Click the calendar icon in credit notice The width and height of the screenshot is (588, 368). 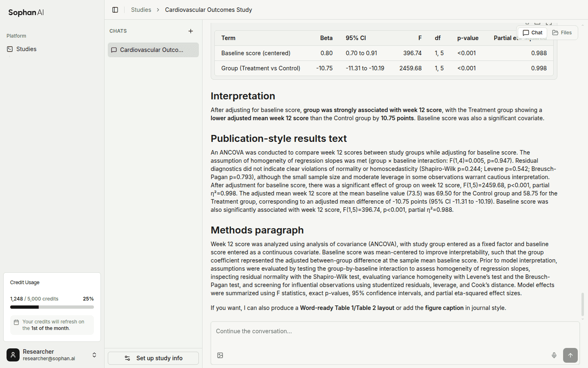click(16, 322)
